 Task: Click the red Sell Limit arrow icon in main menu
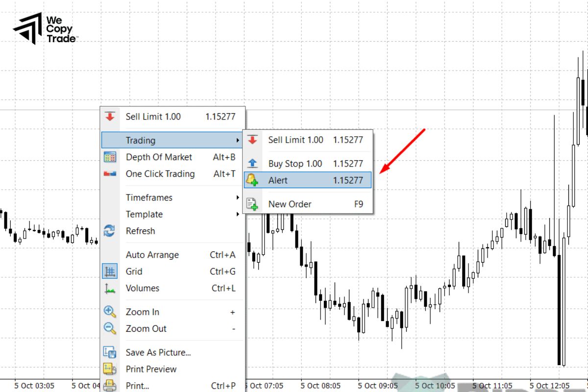pos(110,117)
